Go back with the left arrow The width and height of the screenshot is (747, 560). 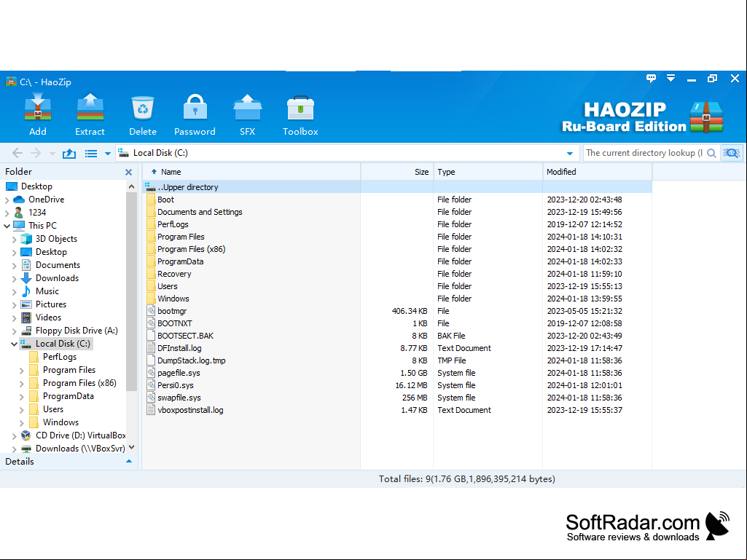click(17, 153)
